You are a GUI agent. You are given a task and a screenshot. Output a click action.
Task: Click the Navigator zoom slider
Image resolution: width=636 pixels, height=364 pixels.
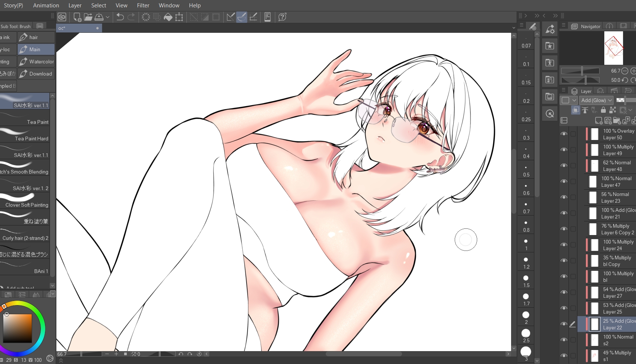click(x=580, y=71)
